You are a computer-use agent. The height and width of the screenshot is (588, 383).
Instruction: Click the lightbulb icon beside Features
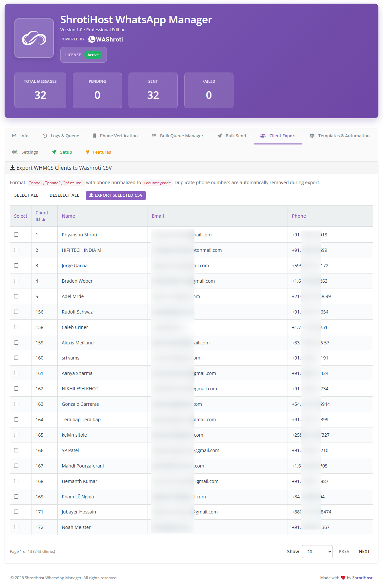[x=88, y=152]
